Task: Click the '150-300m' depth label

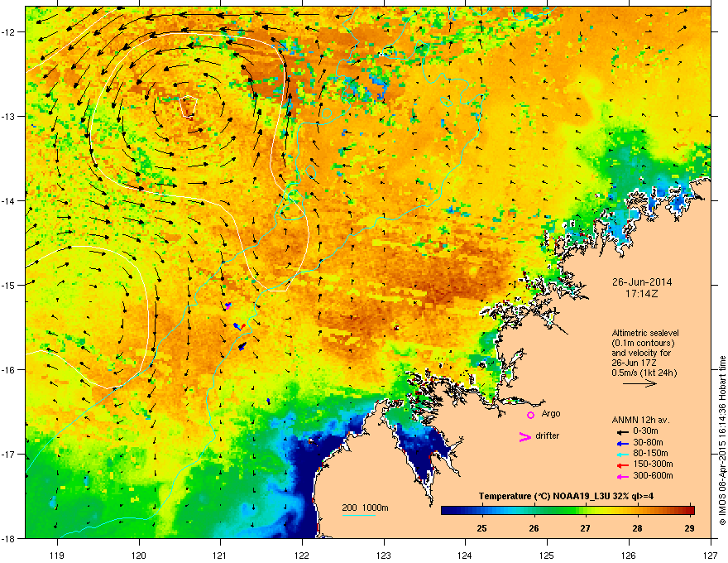Action: tap(653, 464)
